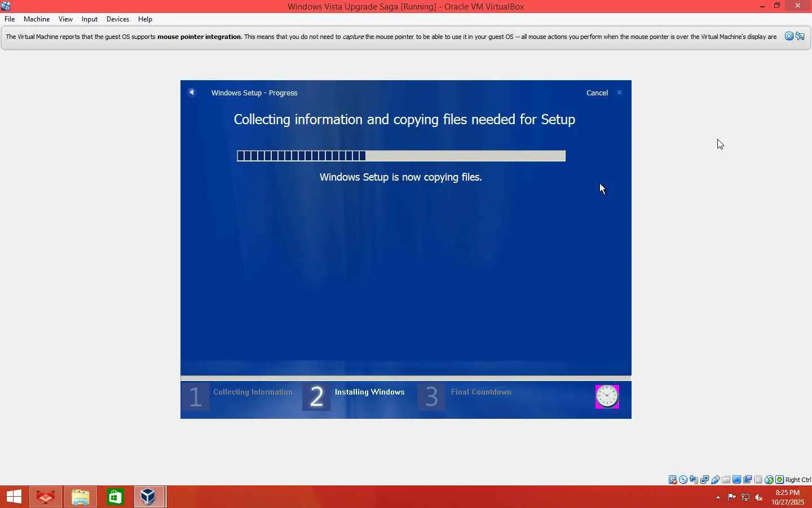Click the VirtualBox taskbar icon

pyautogui.click(x=149, y=497)
